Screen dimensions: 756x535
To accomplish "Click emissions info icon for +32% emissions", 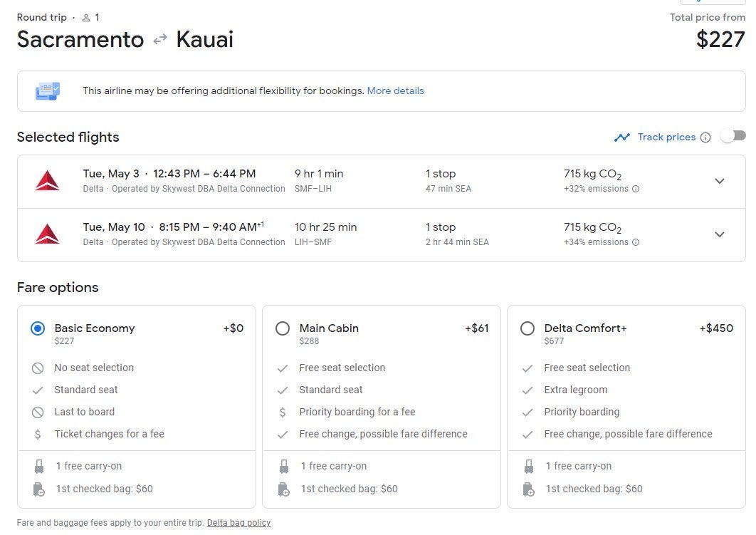I will point(636,189).
